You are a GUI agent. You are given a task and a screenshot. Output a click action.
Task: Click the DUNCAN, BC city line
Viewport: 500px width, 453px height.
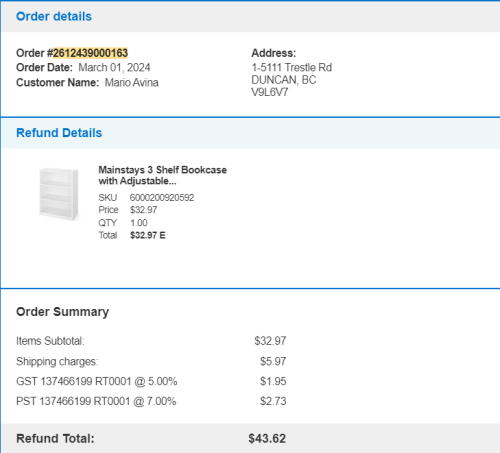284,80
